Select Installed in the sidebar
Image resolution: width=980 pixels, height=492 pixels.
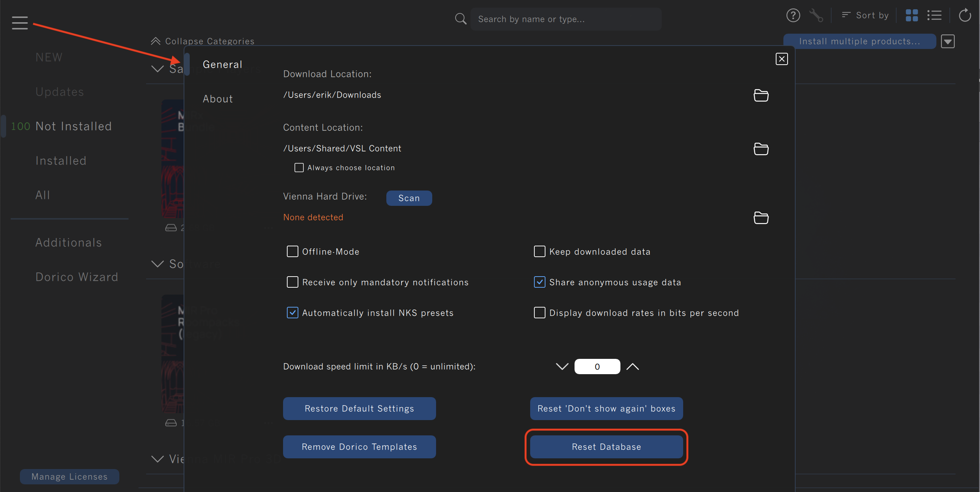tap(61, 161)
